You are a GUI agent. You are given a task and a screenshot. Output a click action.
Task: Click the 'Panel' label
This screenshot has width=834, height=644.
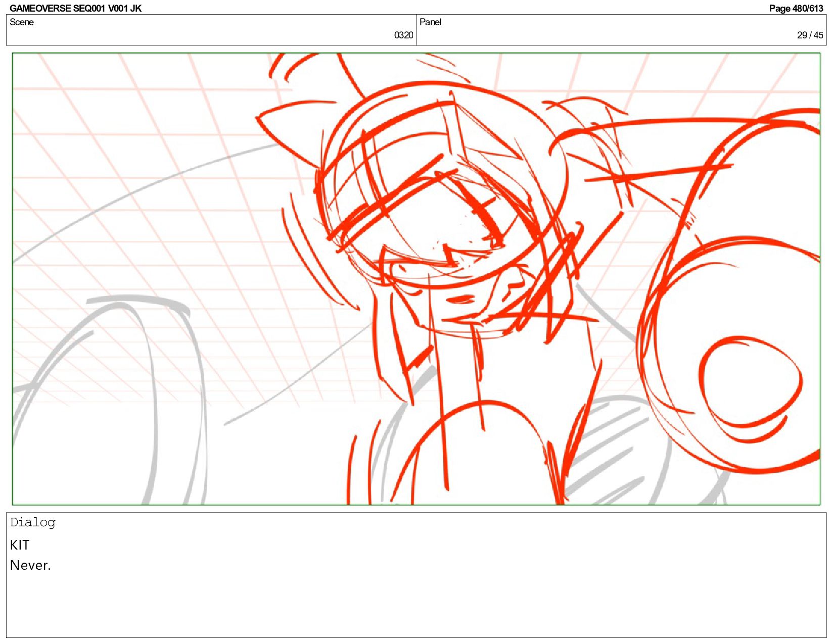pyautogui.click(x=430, y=22)
